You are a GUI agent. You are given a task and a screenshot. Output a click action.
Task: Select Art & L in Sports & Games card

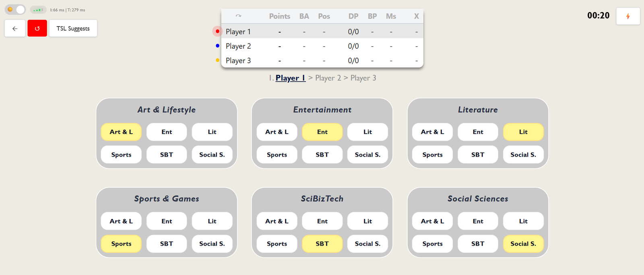tap(121, 221)
